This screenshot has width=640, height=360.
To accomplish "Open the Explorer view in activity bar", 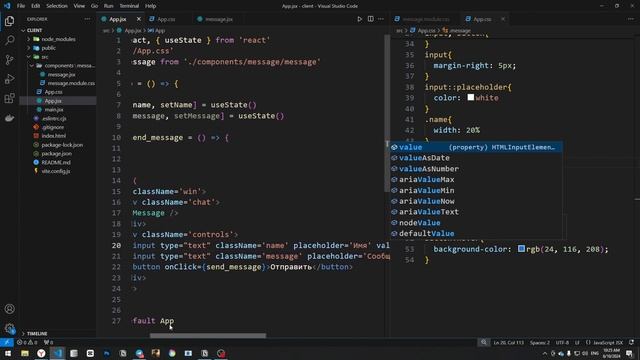I will [x=9, y=21].
